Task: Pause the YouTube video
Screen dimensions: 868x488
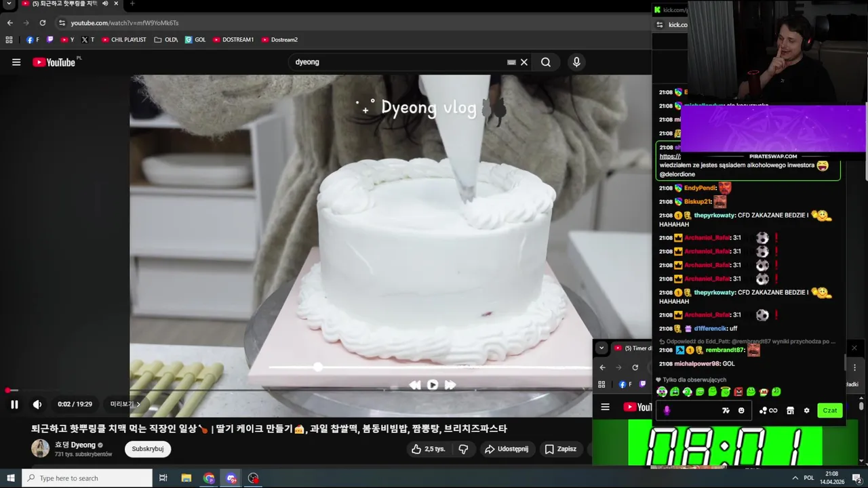Action: pyautogui.click(x=14, y=405)
